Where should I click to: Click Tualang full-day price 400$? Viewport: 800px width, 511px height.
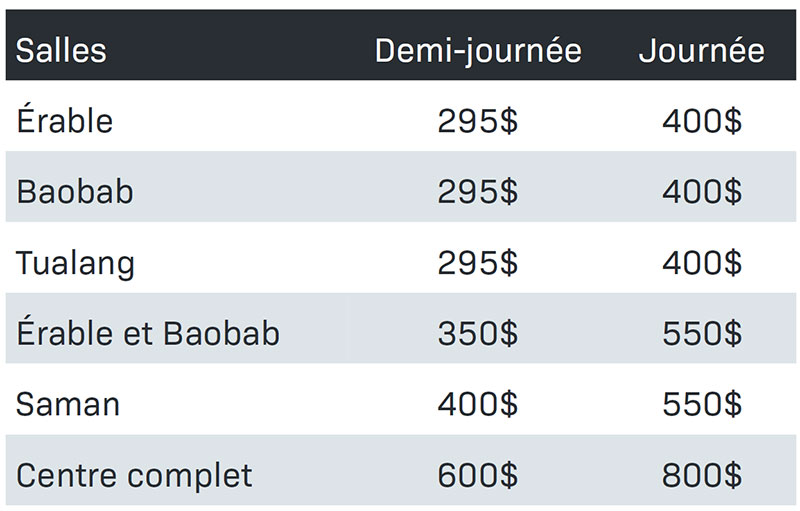coord(702,263)
